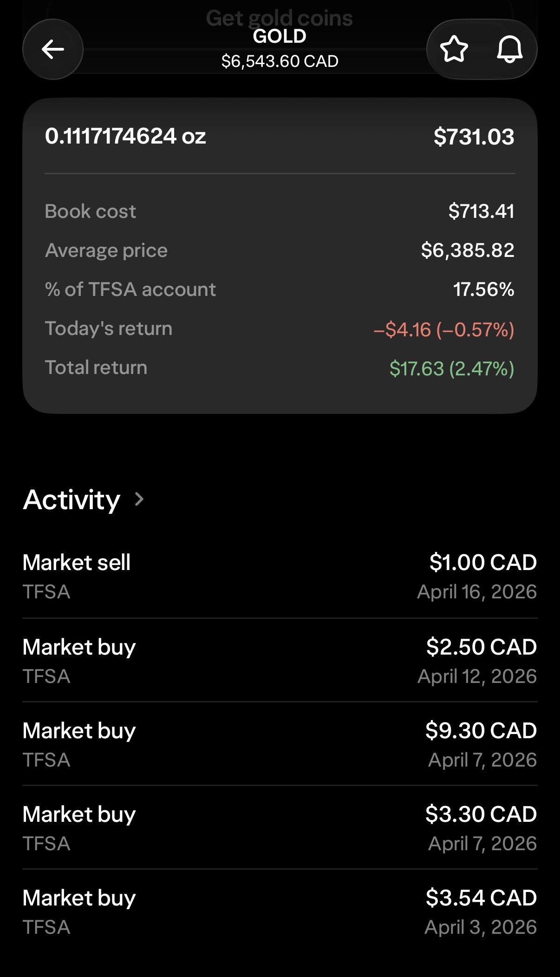The image size is (560, 977).
Task: Tap the Average price row
Action: (x=280, y=250)
